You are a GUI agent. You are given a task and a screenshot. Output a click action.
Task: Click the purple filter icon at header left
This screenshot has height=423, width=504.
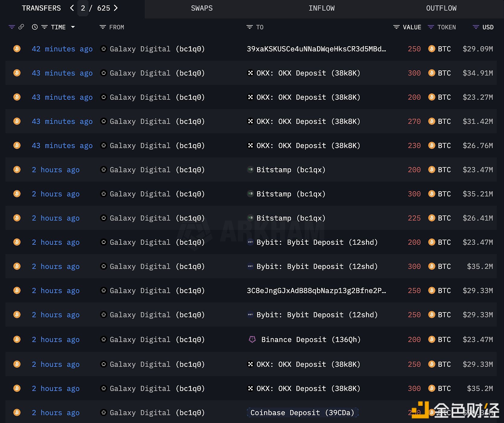click(12, 27)
